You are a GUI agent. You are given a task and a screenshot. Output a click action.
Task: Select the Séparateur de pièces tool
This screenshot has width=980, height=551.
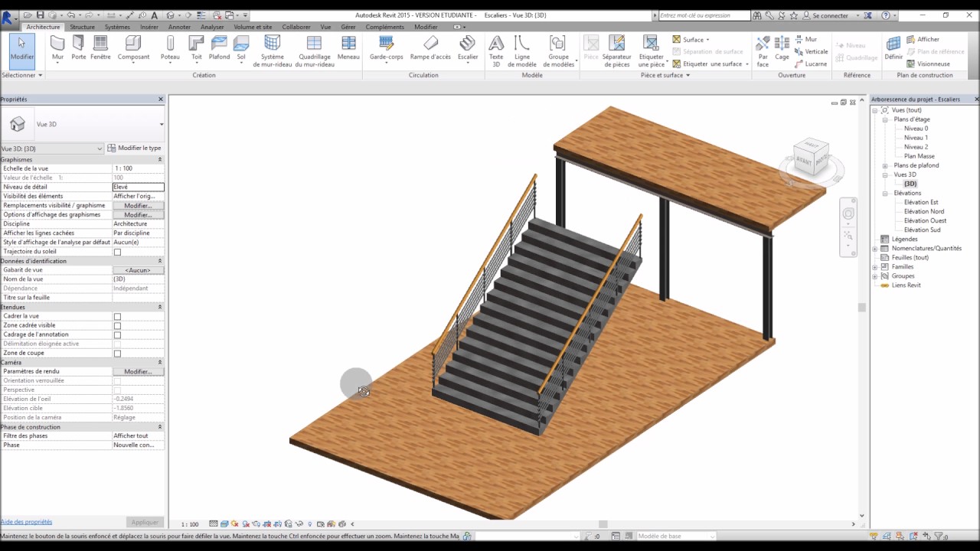click(x=616, y=51)
